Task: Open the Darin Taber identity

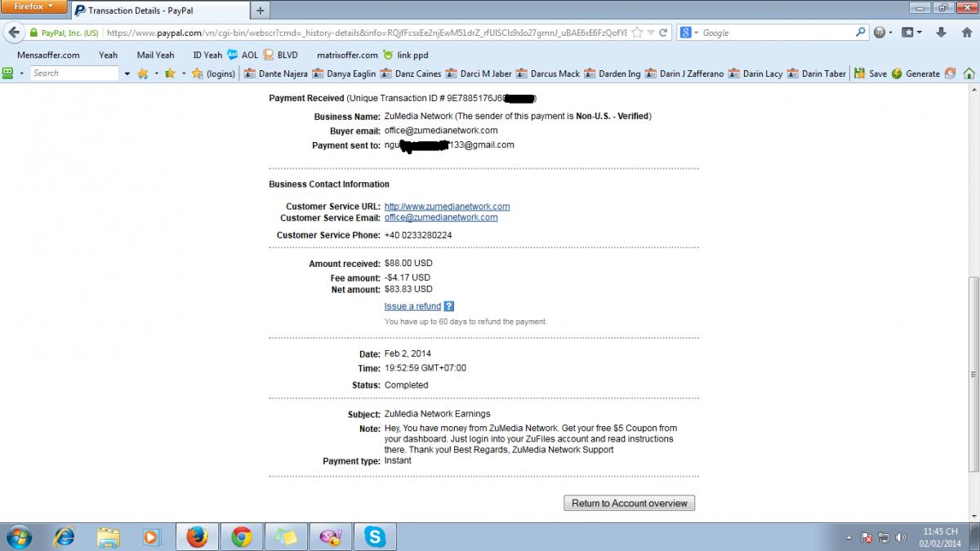Action: (x=817, y=73)
